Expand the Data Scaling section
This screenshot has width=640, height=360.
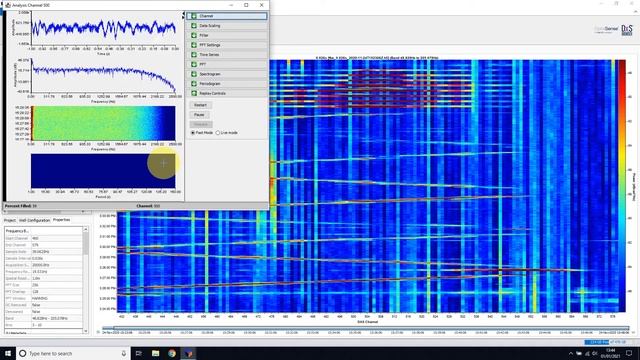[227, 26]
